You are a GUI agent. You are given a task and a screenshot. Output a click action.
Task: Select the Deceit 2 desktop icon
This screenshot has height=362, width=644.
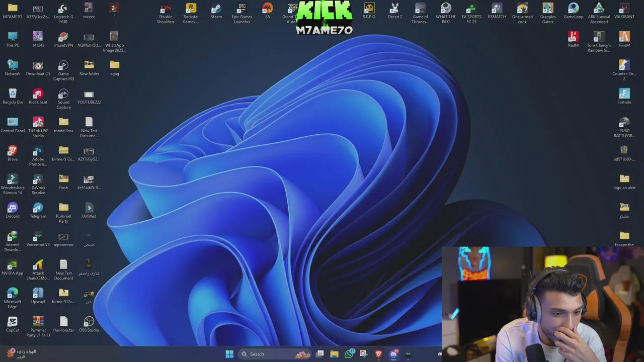tap(395, 12)
